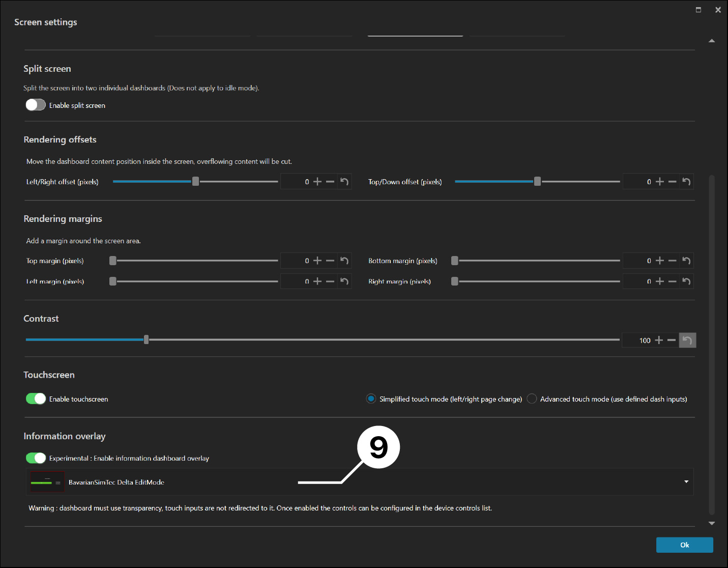Enable split screen mode
Screen dimensions: 728x568
coord(36,105)
